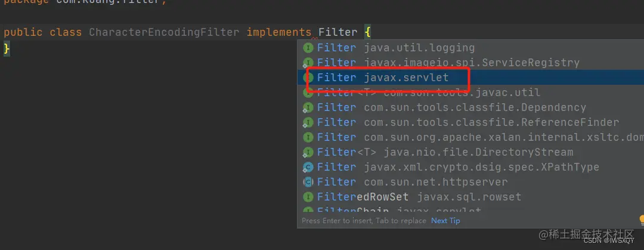The image size is (644, 250).
Task: Click the closing brace of the class
Action: click(7, 48)
